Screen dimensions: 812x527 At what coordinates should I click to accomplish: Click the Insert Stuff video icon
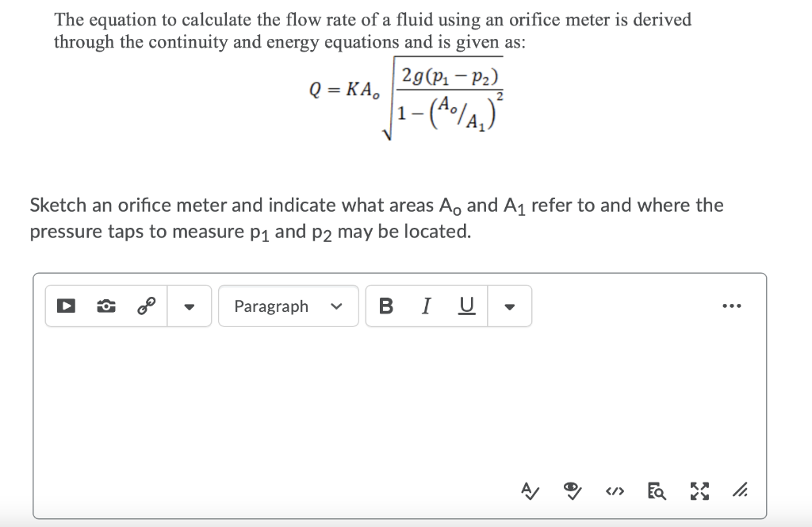66,306
